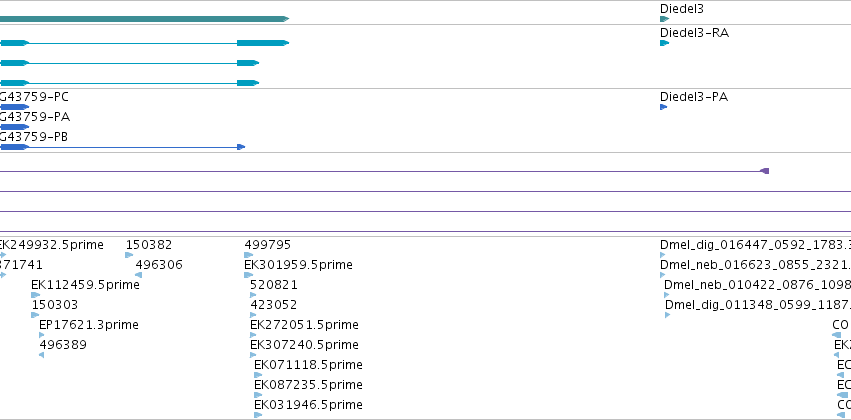The width and height of the screenshot is (851, 420).
Task: Click the arrow glyph under EK272051.5prime
Action: coord(253,335)
